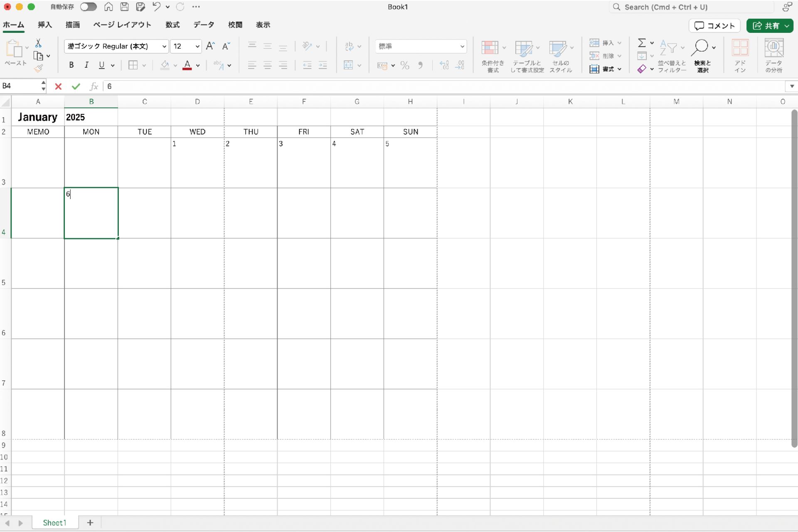The image size is (798, 532).
Task: Cancel cell entry with red X
Action: click(x=58, y=86)
